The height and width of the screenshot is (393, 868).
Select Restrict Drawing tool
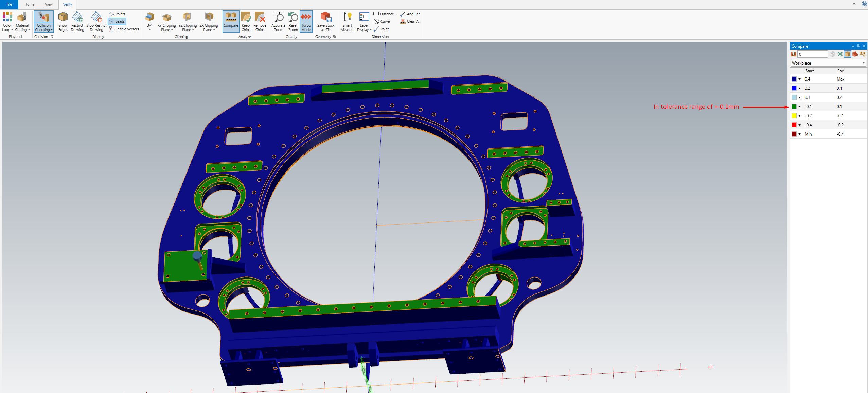tap(77, 21)
